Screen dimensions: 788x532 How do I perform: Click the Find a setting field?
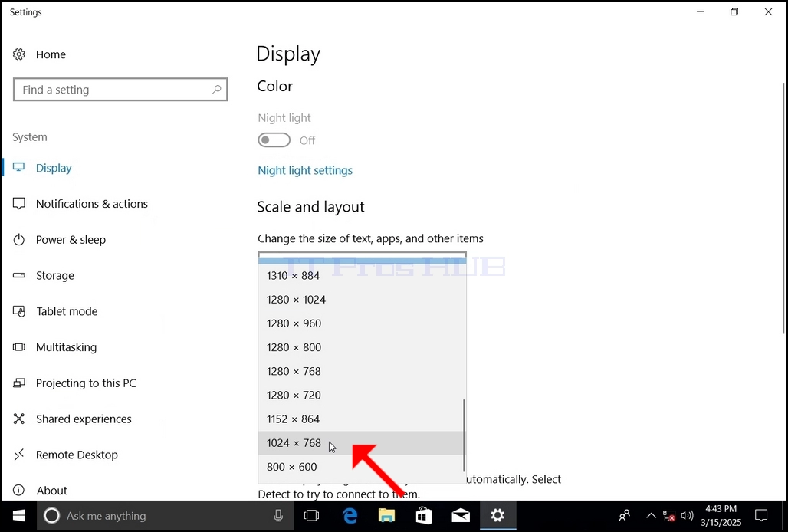[120, 90]
